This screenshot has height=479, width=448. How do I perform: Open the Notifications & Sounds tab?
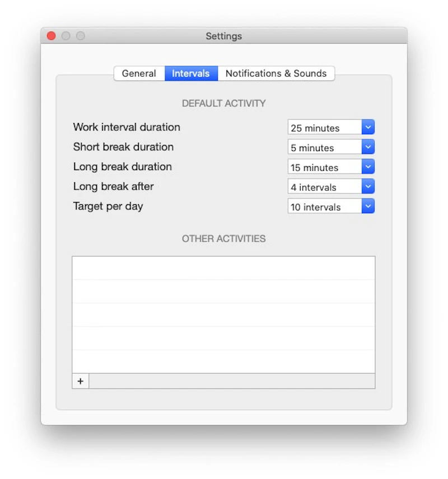pyautogui.click(x=276, y=73)
